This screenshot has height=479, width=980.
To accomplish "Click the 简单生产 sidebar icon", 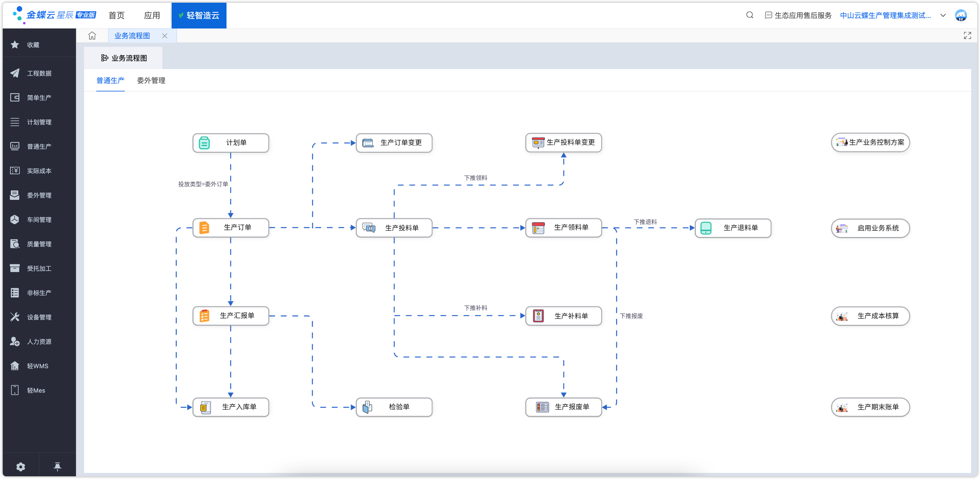I will (15, 97).
